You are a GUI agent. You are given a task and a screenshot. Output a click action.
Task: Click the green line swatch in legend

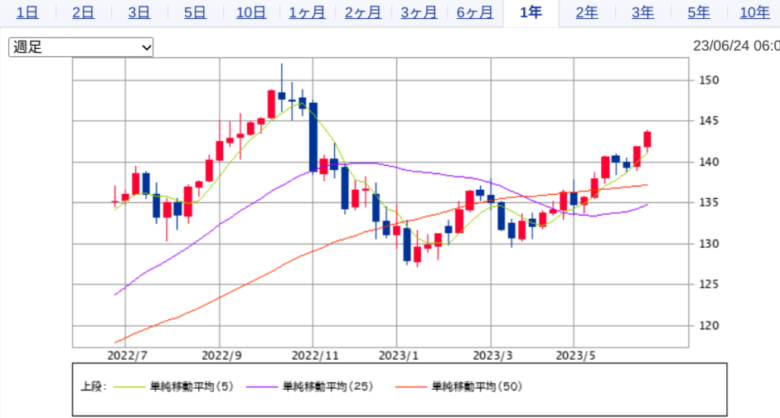pyautogui.click(x=129, y=387)
